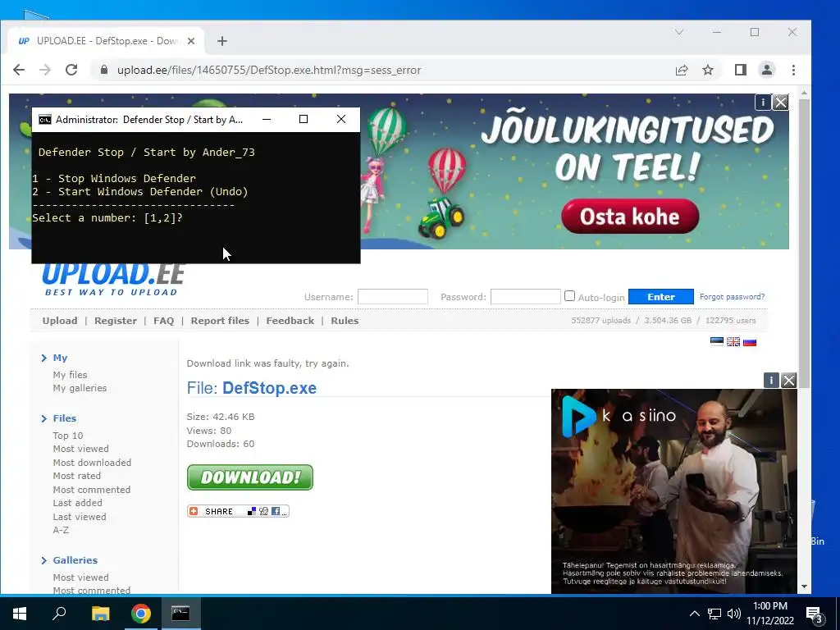
Task: Open Last added files link
Action: pyautogui.click(x=78, y=503)
